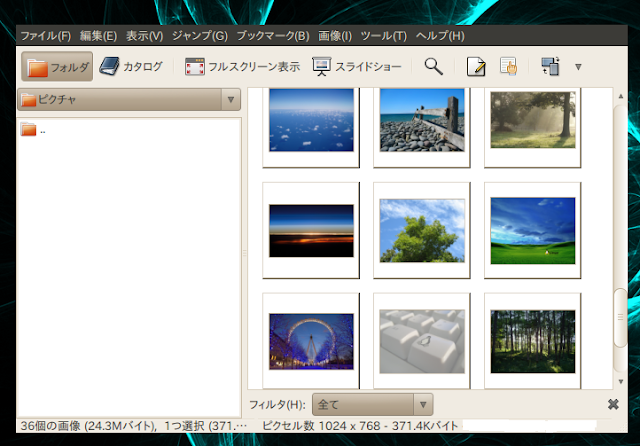This screenshot has height=446, width=640.
Task: Open the 画像(I) menu
Action: pos(335,36)
